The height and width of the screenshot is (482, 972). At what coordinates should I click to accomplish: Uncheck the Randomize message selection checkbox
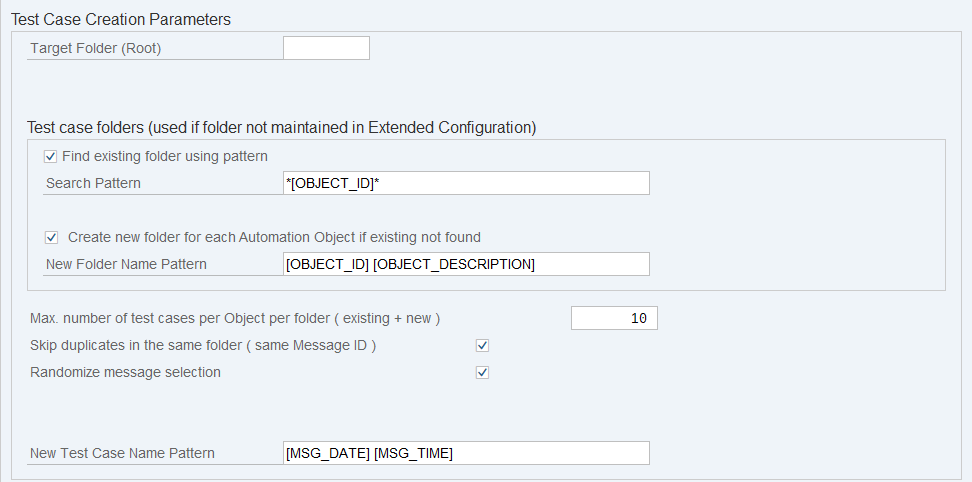pos(482,372)
